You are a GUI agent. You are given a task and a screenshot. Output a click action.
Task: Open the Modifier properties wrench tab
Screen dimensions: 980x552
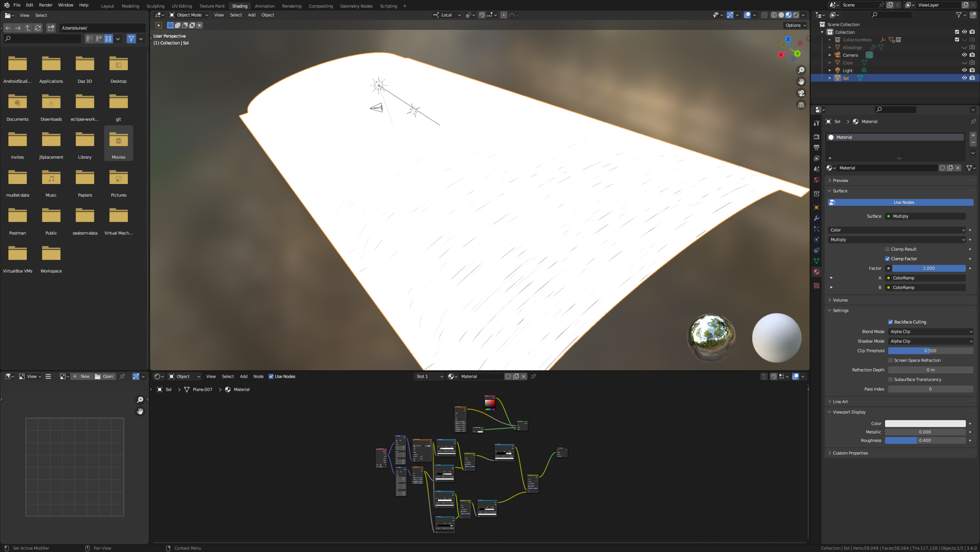[817, 219]
